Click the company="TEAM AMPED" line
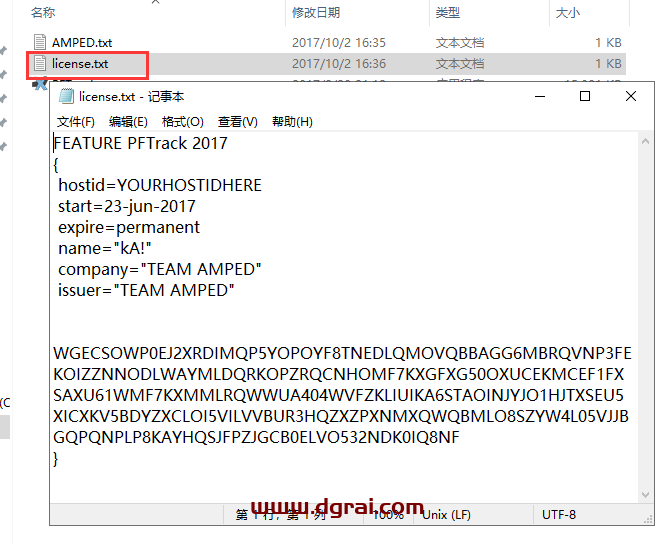The height and width of the screenshot is (544, 671). pyautogui.click(x=160, y=269)
